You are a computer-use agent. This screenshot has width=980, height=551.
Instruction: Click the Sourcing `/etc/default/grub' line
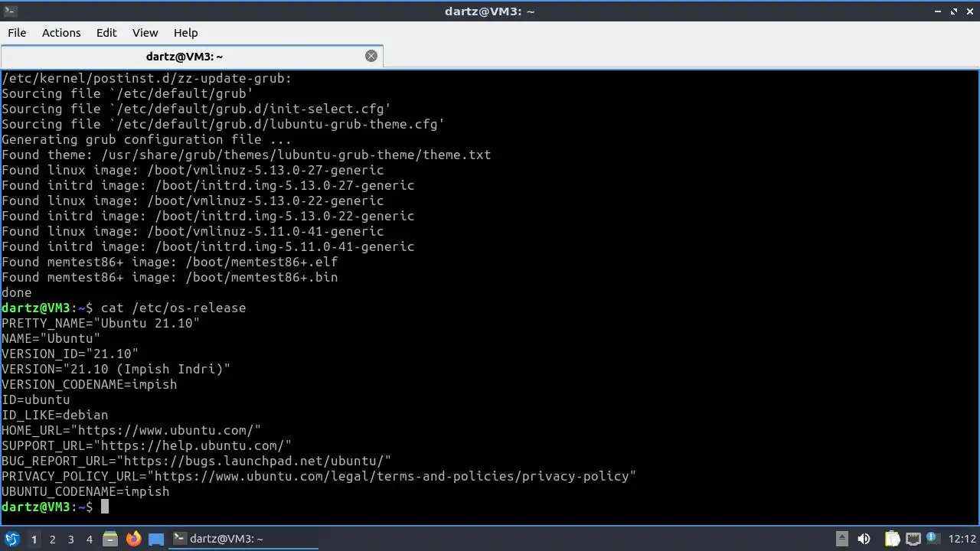coord(127,93)
